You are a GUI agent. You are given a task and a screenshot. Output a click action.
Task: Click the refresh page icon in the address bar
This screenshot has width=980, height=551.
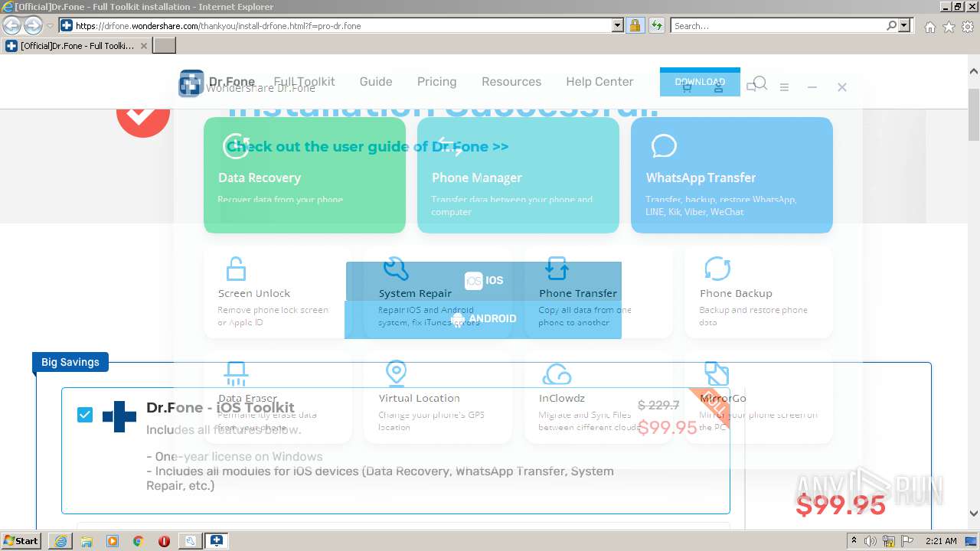click(x=656, y=25)
